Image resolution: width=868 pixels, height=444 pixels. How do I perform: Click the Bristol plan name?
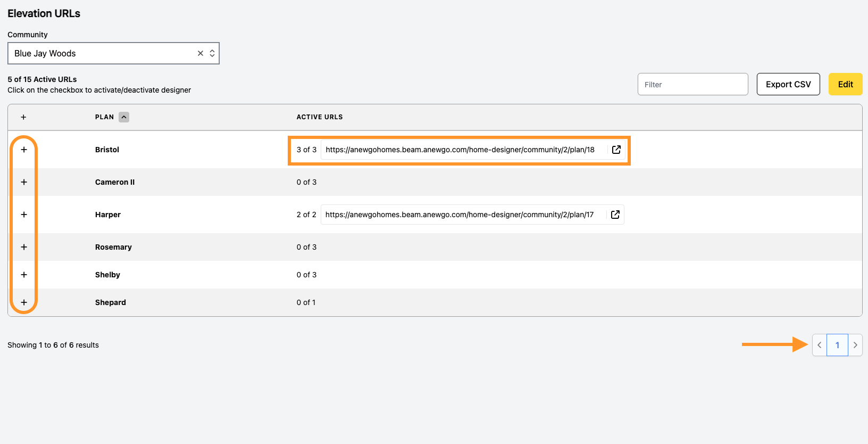[107, 150]
